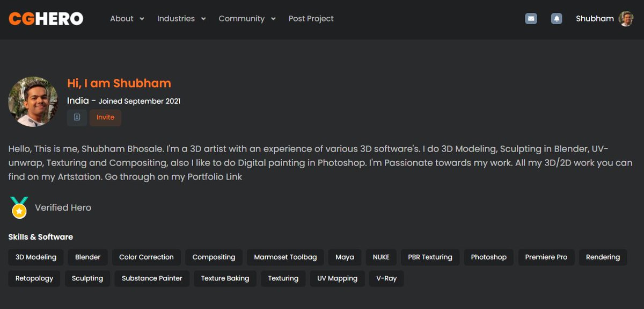Click the 'Skills & Software' heading

point(41,237)
